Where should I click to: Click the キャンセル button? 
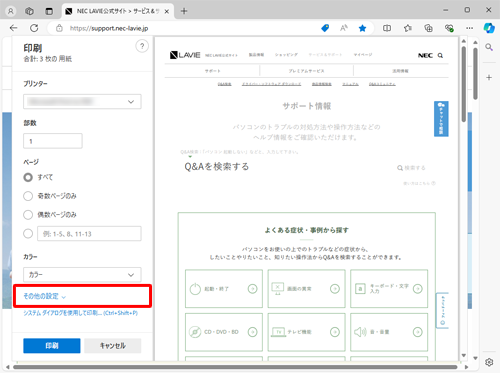pos(113,346)
